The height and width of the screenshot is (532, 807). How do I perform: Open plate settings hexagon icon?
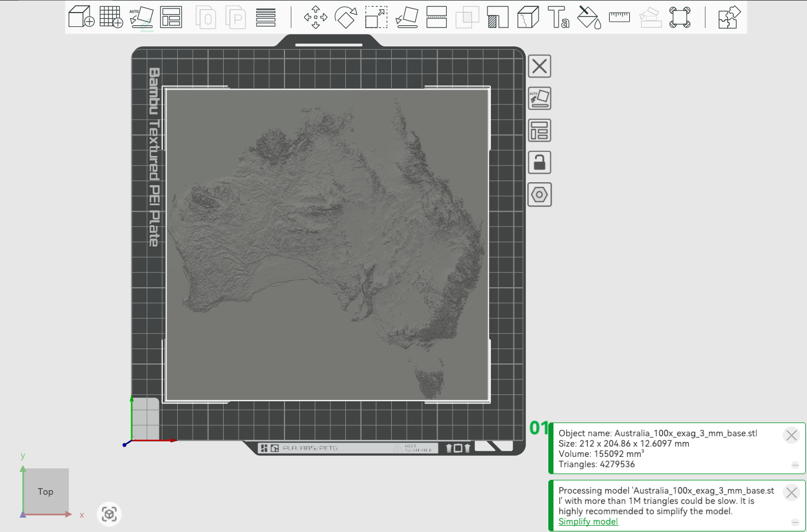click(x=539, y=195)
